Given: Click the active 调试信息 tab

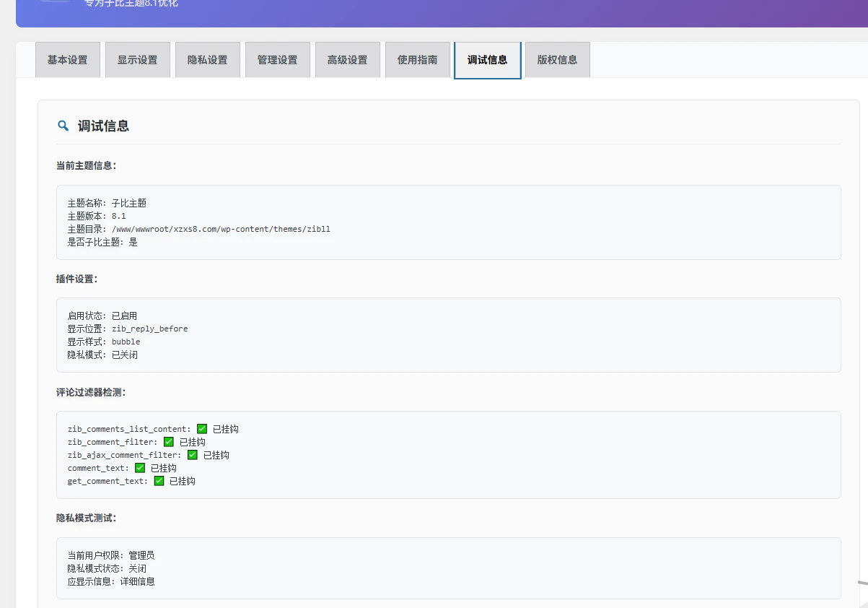Looking at the screenshot, I should [488, 60].
